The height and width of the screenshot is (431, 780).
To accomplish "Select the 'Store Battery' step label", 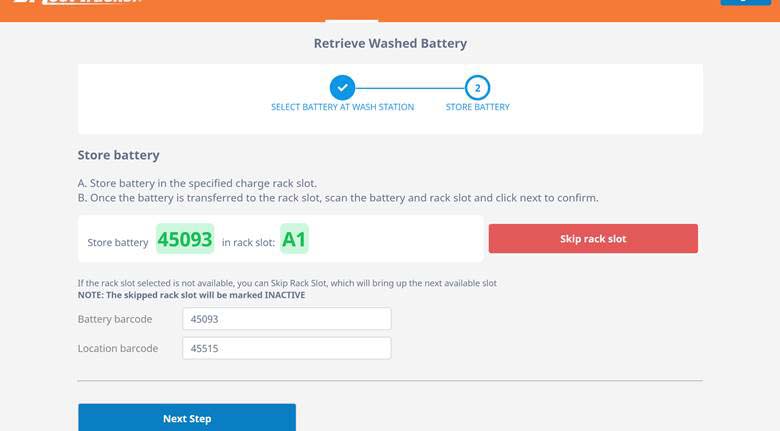I will point(477,107).
